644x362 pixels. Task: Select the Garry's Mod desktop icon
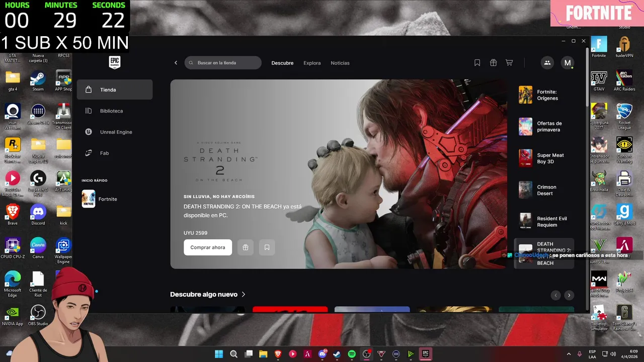point(624,215)
